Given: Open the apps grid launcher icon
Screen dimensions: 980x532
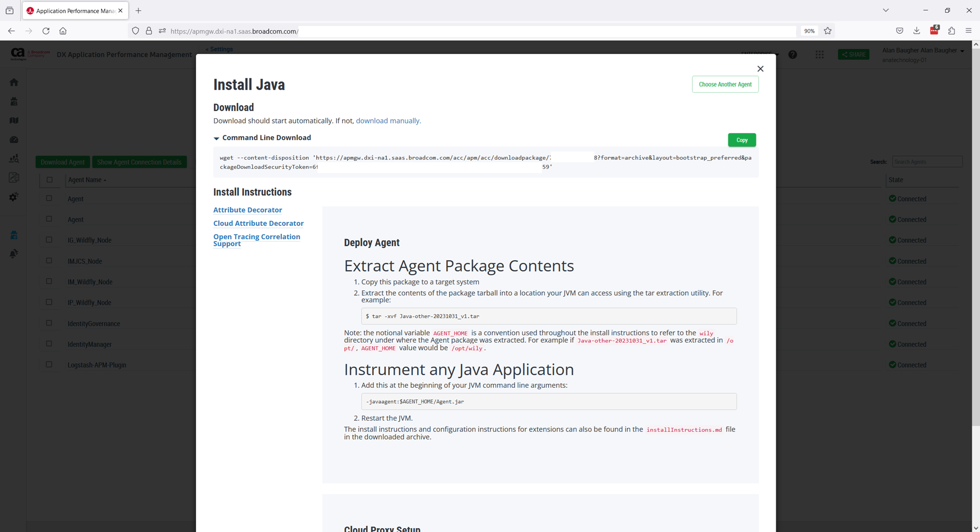Looking at the screenshot, I should pyautogui.click(x=819, y=54).
